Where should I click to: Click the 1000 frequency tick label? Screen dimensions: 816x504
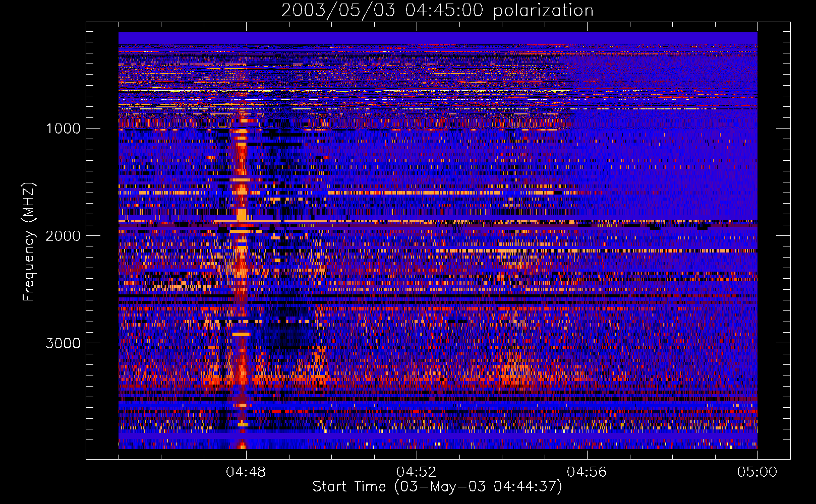point(63,129)
